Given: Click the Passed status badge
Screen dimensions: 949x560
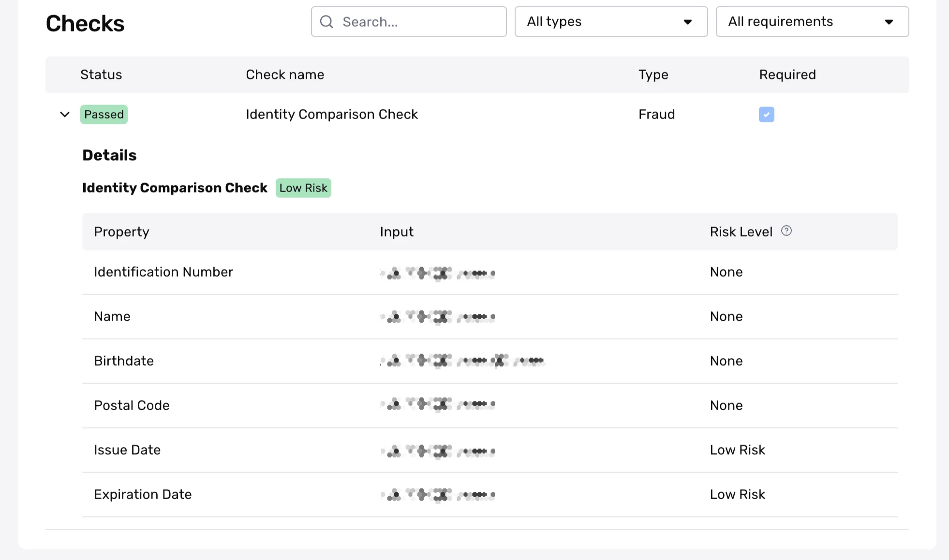Looking at the screenshot, I should tap(104, 115).
